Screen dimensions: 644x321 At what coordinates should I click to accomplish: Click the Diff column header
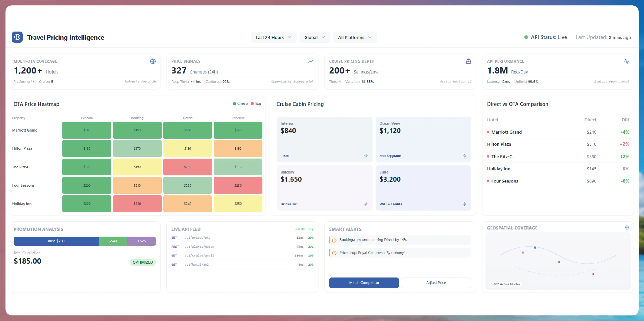click(x=625, y=120)
